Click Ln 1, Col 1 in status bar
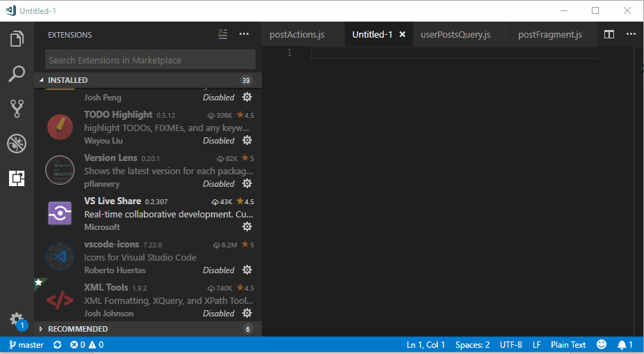The image size is (644, 354). [x=425, y=345]
